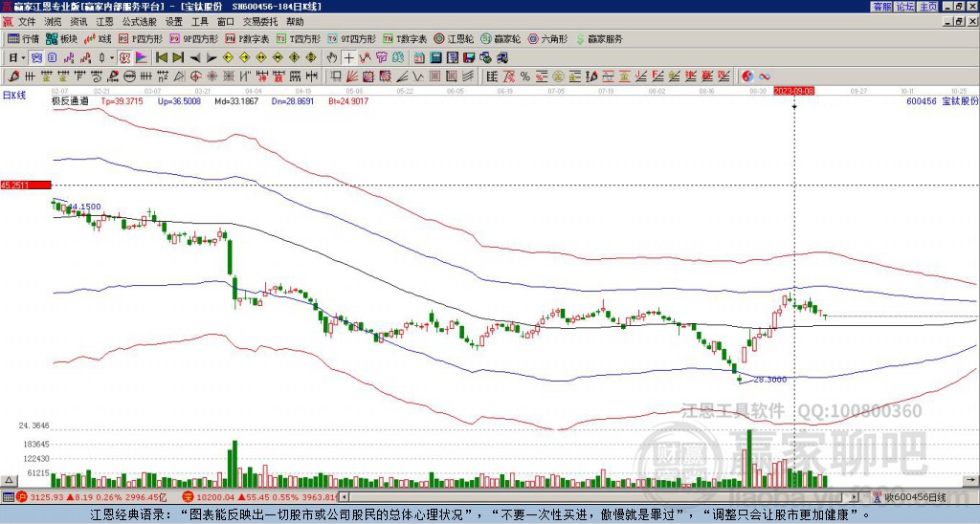Open the 设置 menu
Image resolution: width=980 pixels, height=524 pixels.
174,22
